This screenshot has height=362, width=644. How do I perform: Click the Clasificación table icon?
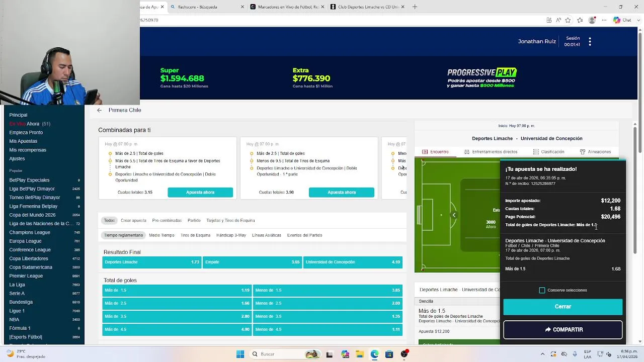(536, 152)
